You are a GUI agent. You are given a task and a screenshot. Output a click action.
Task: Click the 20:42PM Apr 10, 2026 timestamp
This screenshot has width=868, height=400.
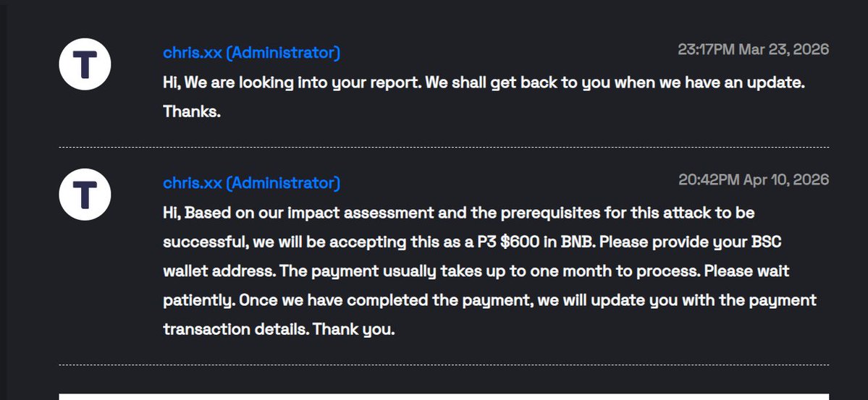[753, 179]
